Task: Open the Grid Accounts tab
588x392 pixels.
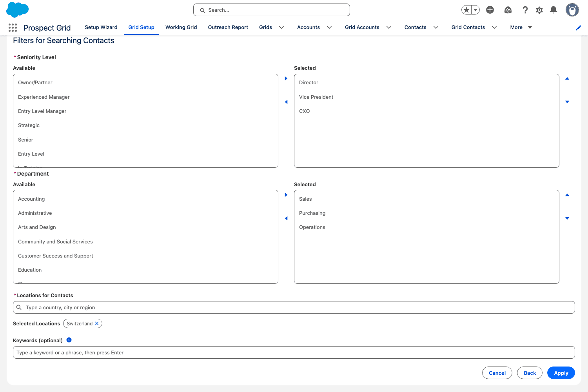Action: [x=362, y=27]
